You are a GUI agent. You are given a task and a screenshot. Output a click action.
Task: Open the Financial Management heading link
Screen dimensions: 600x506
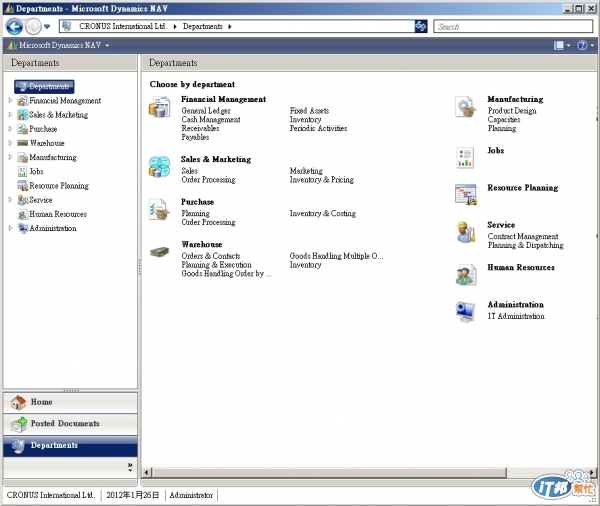pyautogui.click(x=223, y=99)
